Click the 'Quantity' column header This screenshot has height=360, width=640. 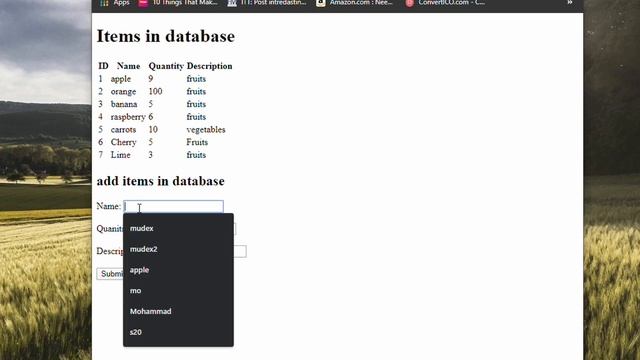[x=166, y=66]
